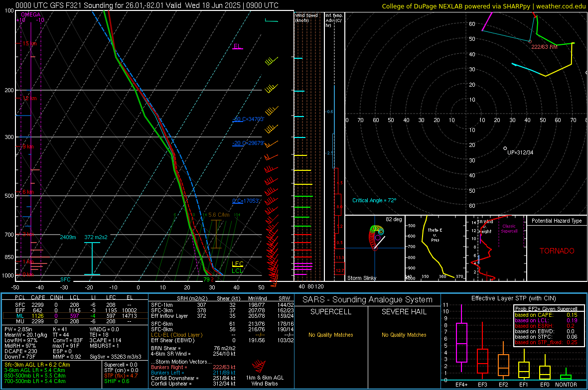Image resolution: width=588 pixels, height=390 pixels.
Task: Click the magenta EL marker on the skew-T
Action: (x=237, y=46)
